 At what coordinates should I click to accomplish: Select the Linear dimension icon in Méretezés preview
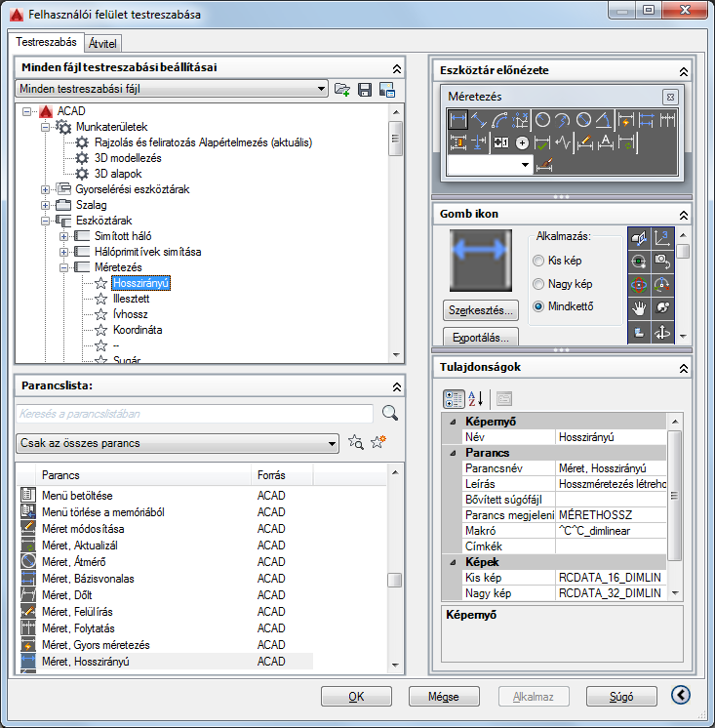[457, 120]
